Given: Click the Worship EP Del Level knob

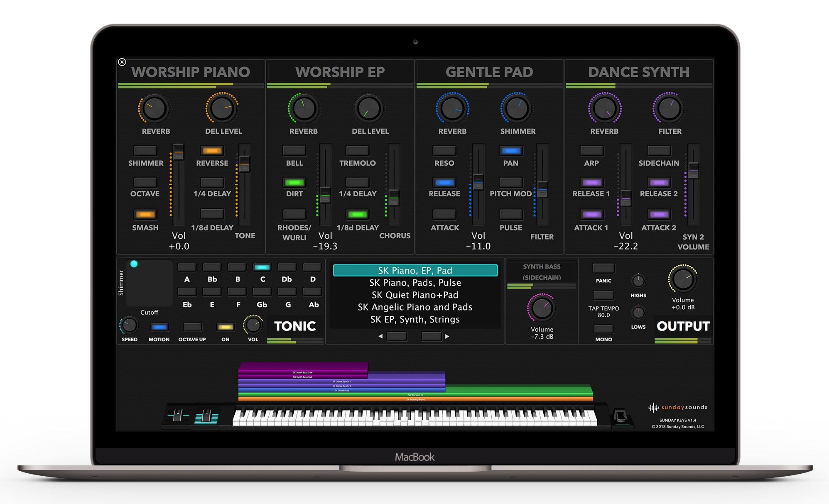Looking at the screenshot, I should point(369,109).
